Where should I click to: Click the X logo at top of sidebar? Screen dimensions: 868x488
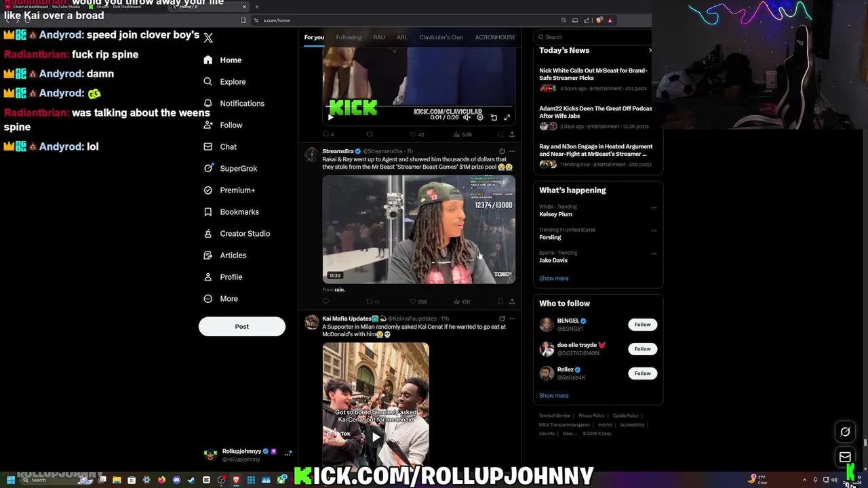pos(208,38)
